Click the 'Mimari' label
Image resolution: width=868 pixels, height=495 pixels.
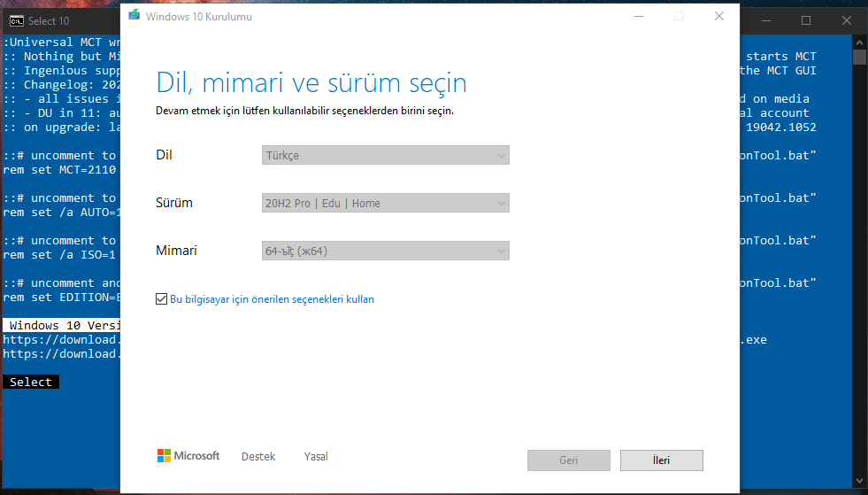coord(176,251)
